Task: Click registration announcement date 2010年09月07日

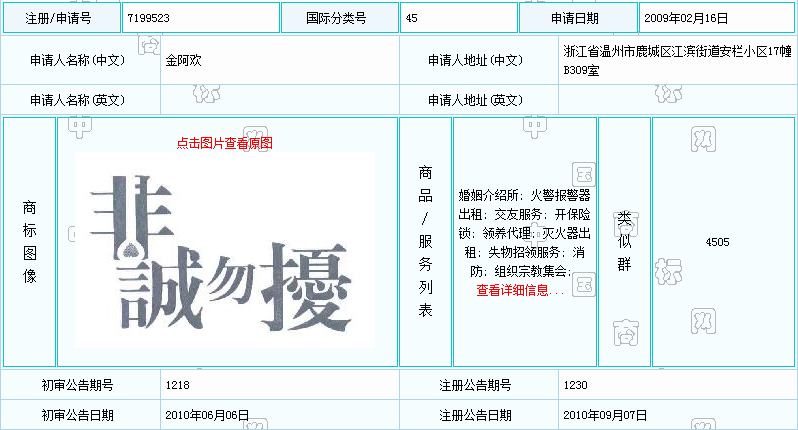Action: click(605, 415)
